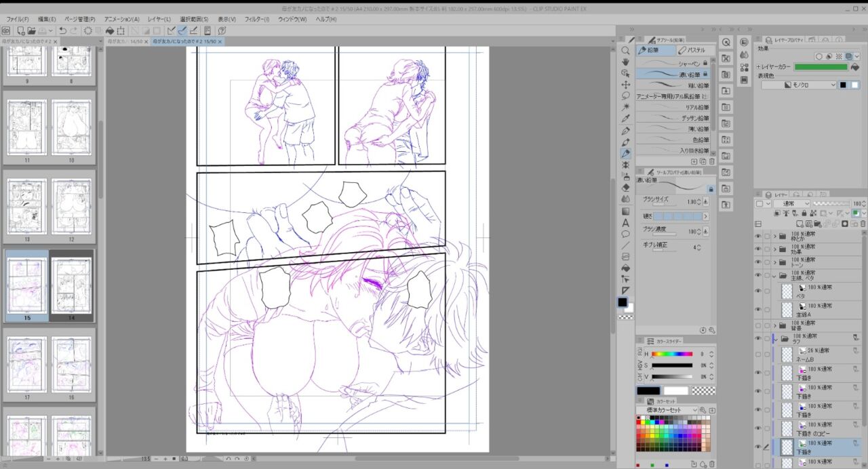Select the Move layer tool
This screenshot has width=868, height=469.
tap(625, 85)
